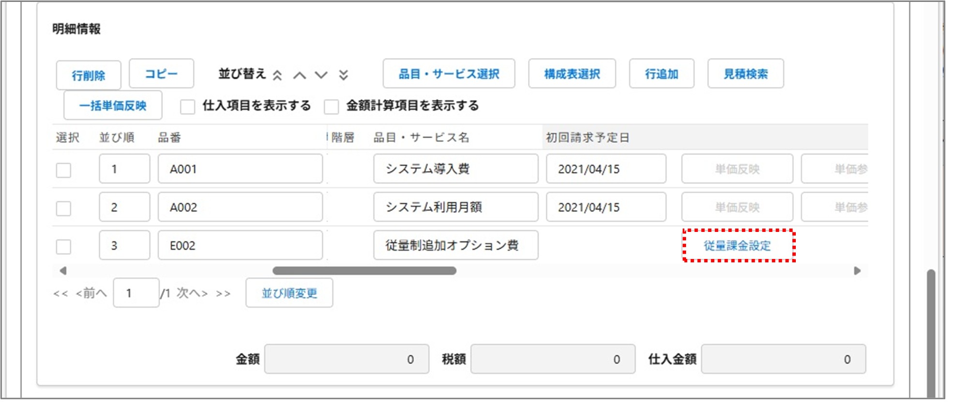Click the 並び順 column header
This screenshot has width=980, height=402.
pyautogui.click(x=117, y=138)
